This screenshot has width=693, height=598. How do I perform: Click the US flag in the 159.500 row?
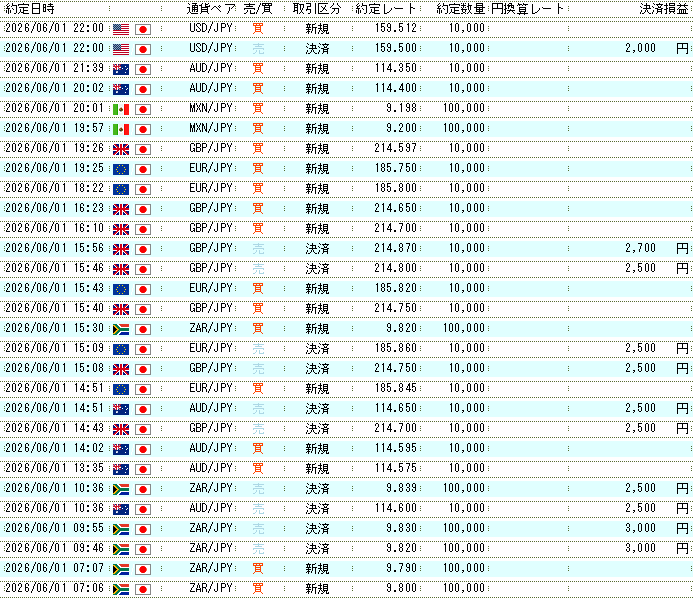[121, 49]
